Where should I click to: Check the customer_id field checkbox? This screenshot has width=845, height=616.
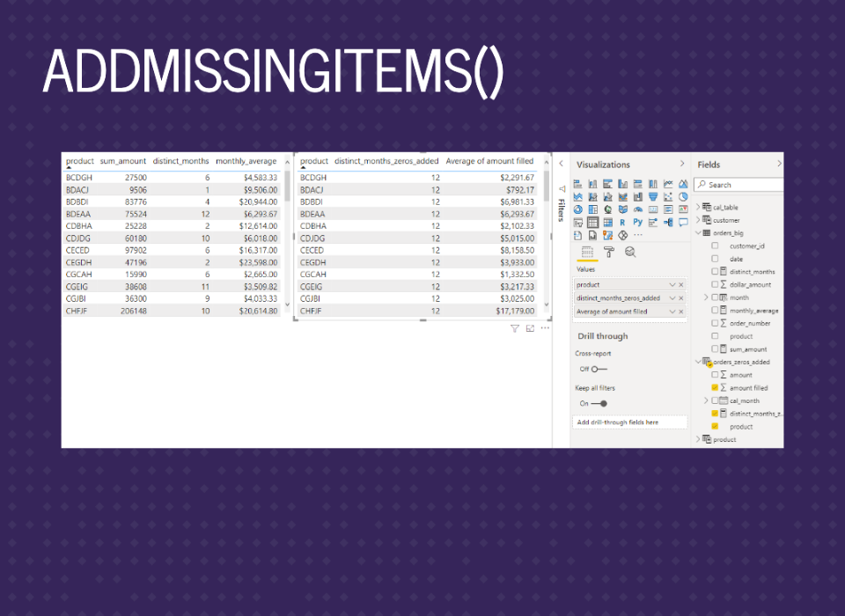(x=715, y=246)
